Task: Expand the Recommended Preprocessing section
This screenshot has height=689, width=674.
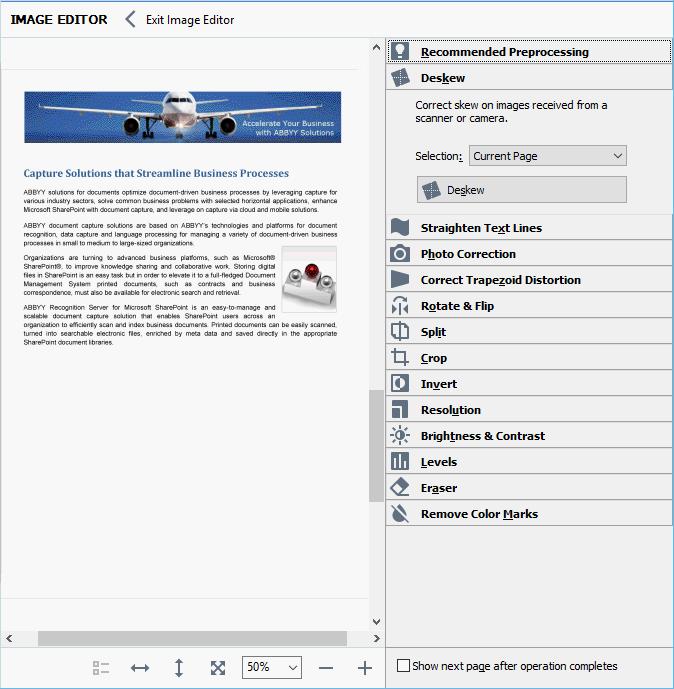Action: tap(529, 51)
